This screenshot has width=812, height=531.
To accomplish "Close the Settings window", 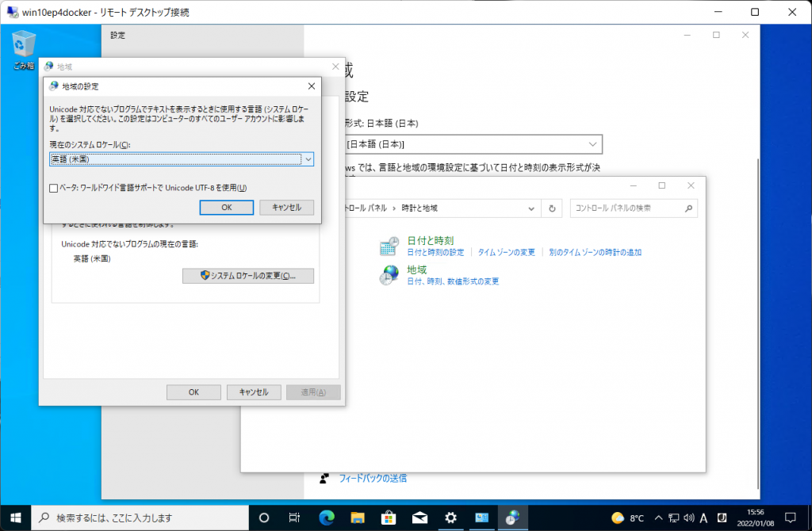I will (x=745, y=35).
